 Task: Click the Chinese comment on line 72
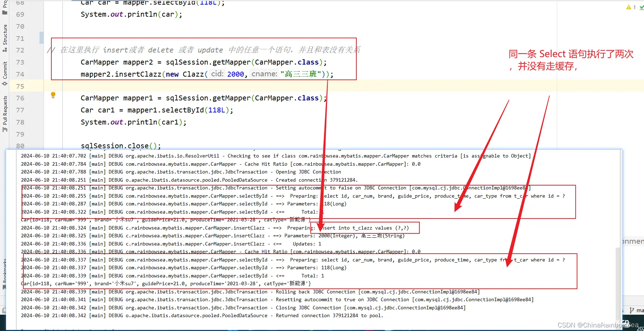pos(204,50)
